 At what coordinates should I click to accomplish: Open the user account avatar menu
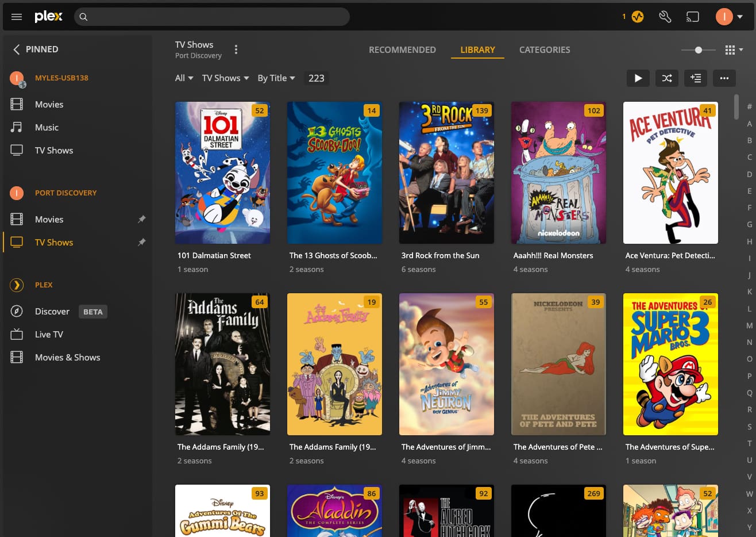coord(729,17)
